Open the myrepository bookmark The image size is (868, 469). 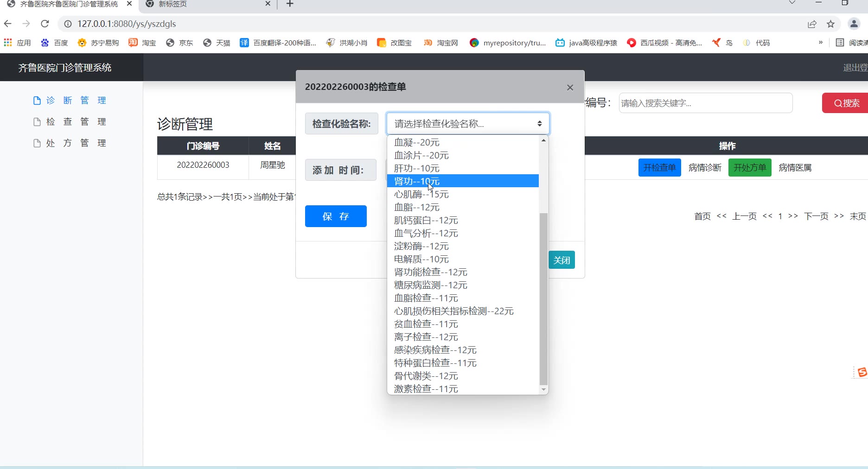point(508,43)
